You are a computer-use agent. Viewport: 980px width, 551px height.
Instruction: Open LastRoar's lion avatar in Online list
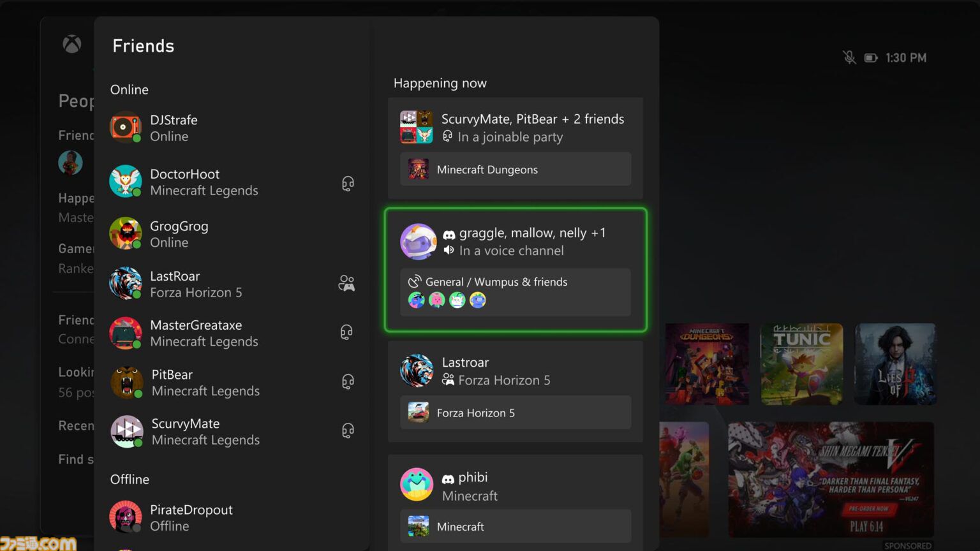(x=125, y=283)
